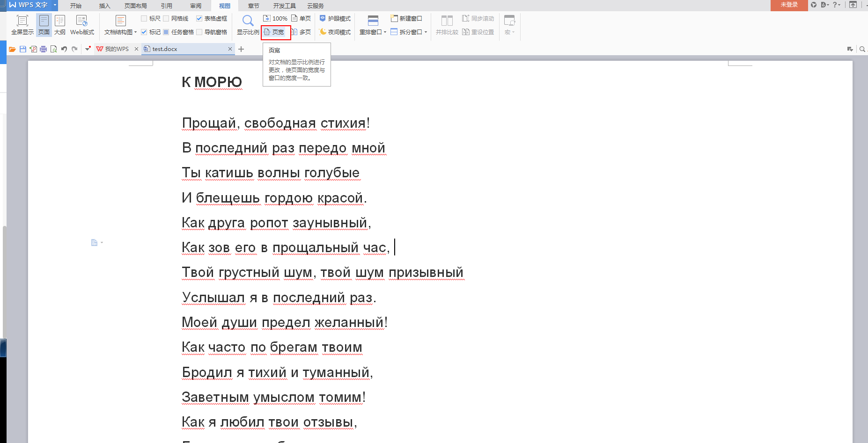Open a new window (新建窗口)
Viewport: 868px width, 443px height.
[406, 18]
